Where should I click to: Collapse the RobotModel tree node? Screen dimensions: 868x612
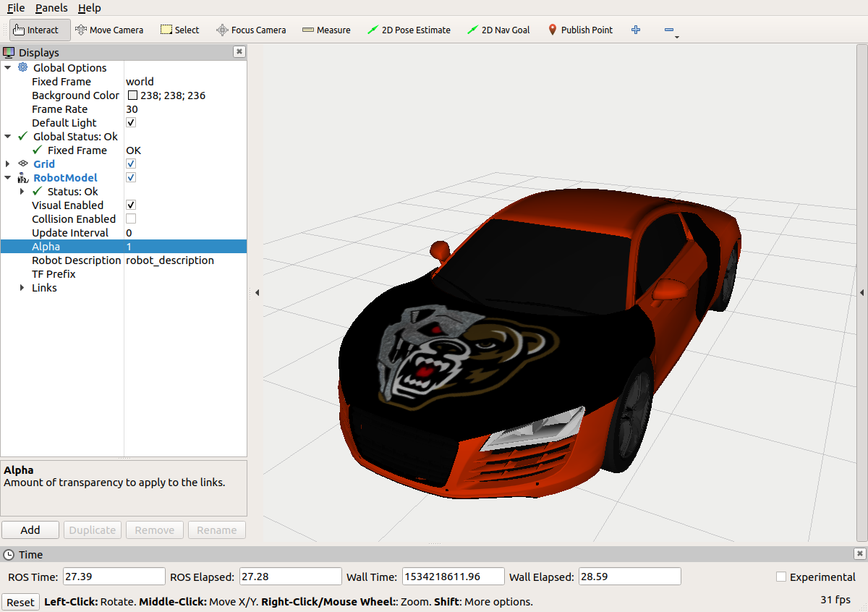[8, 177]
